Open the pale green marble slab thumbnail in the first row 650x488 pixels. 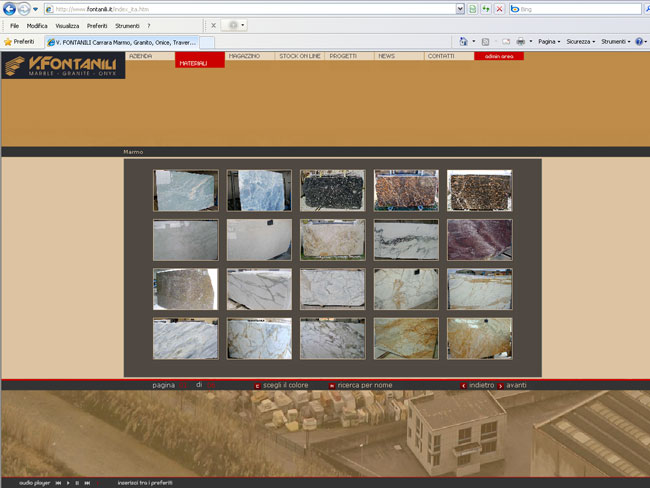186,191
